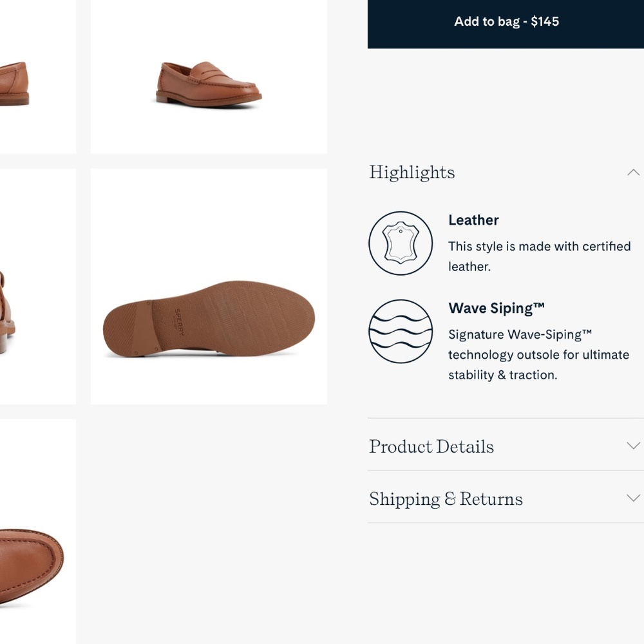Expand Shipping & Returns with its chevron
This screenshot has height=644, width=644.
tap(633, 498)
